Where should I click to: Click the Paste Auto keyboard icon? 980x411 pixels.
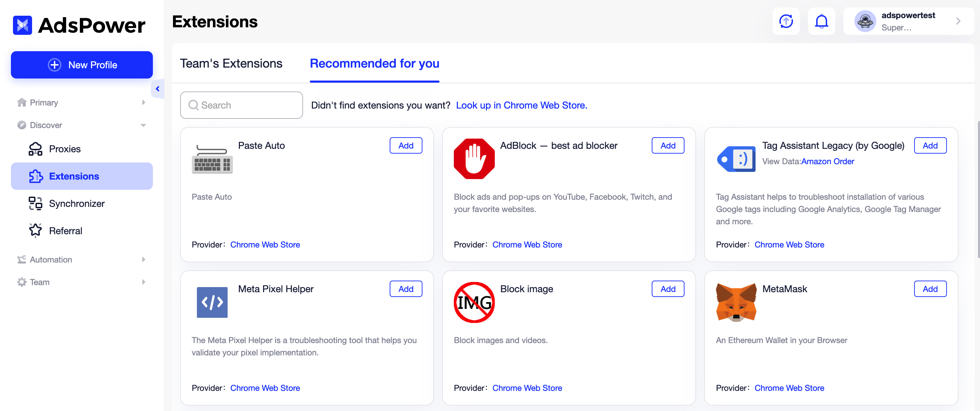point(212,159)
